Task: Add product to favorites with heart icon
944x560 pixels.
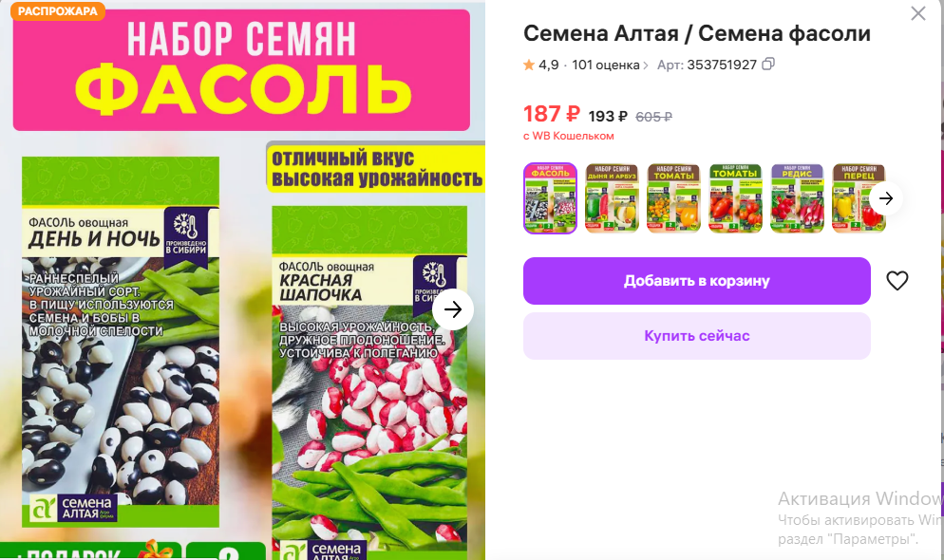Action: coord(897,280)
